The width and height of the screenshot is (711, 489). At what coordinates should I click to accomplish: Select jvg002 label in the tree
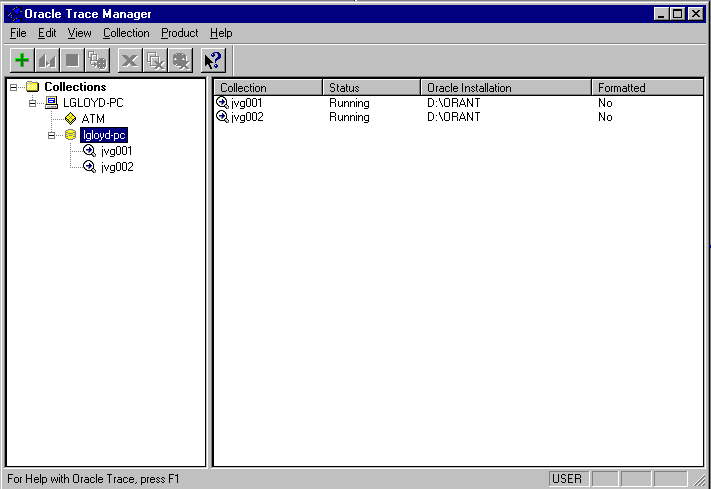coord(117,167)
